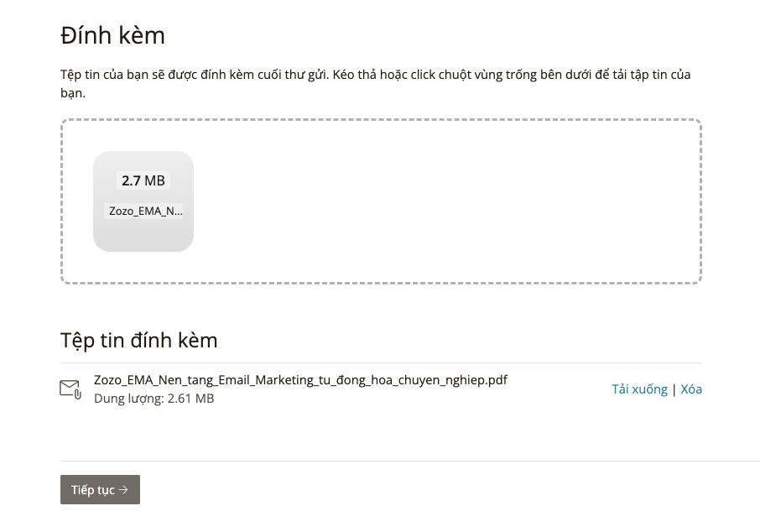
Task: Click the Tiếp tục button
Action: 100,489
